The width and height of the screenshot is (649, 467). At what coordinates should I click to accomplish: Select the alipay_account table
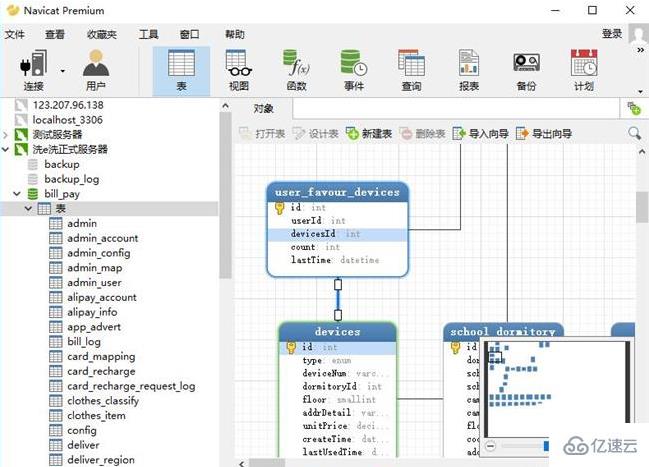(x=101, y=297)
